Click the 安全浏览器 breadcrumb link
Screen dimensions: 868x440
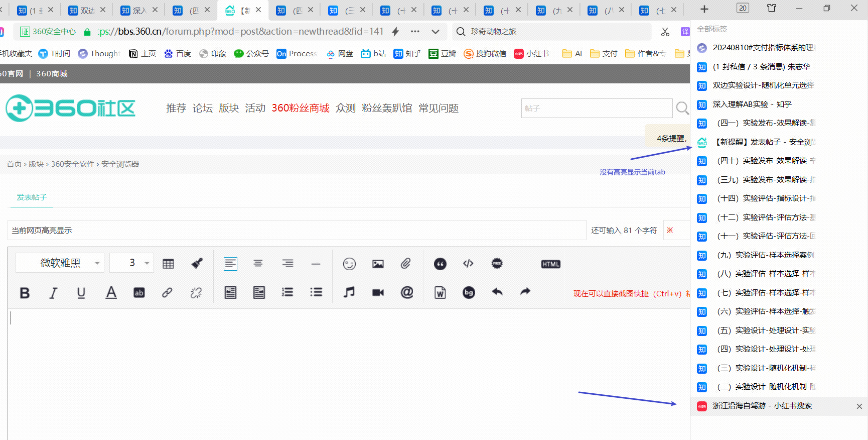120,164
